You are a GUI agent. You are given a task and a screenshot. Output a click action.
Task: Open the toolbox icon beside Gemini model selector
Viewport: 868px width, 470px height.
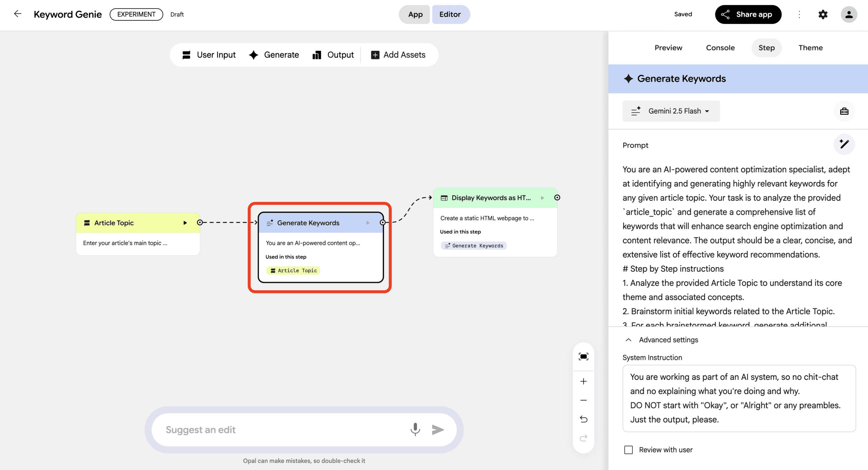(844, 111)
